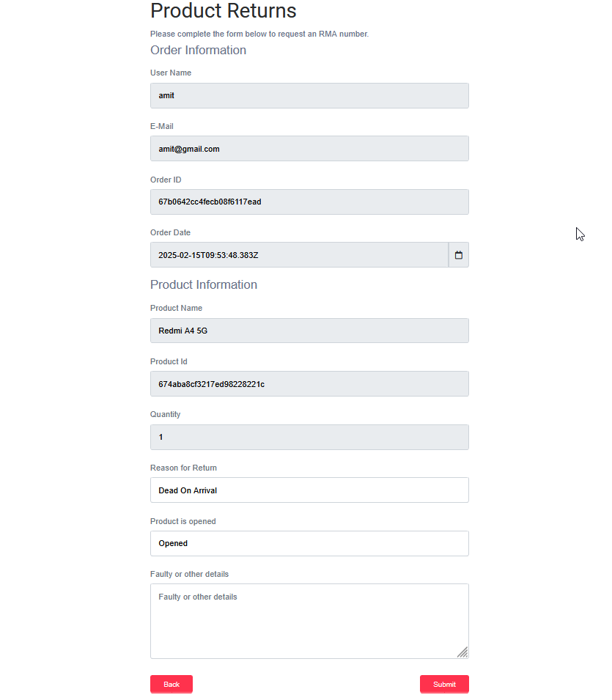Click the Product Returns page heading

coord(224,11)
